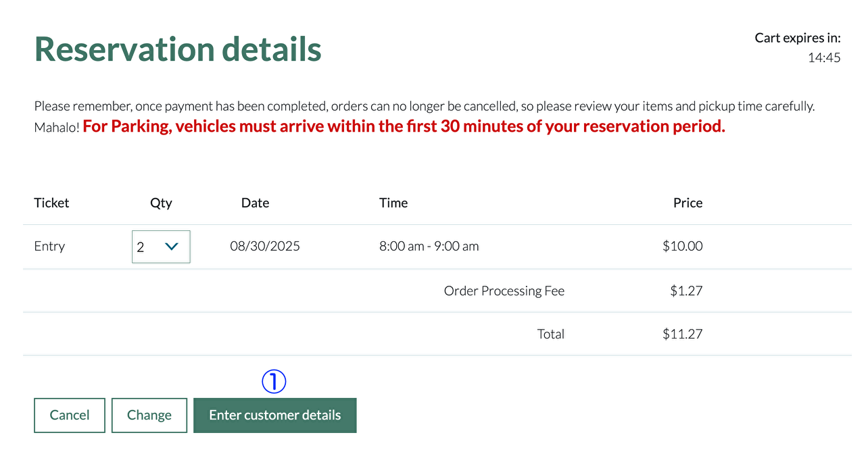
Task: Click the Cart expires in label
Action: pos(798,38)
